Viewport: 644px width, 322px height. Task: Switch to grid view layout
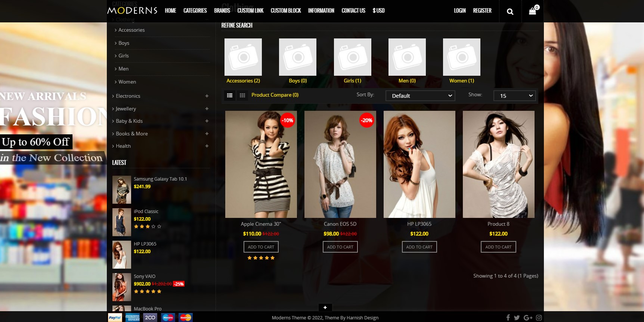tap(242, 96)
